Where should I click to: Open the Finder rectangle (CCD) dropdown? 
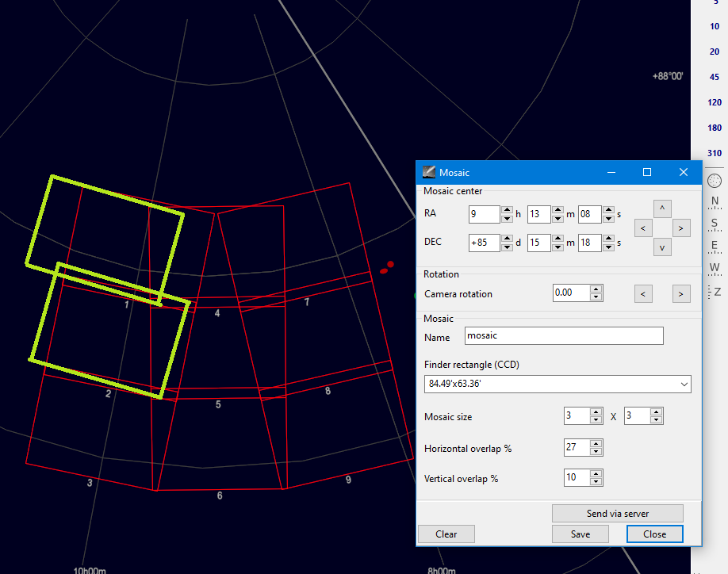click(x=557, y=384)
